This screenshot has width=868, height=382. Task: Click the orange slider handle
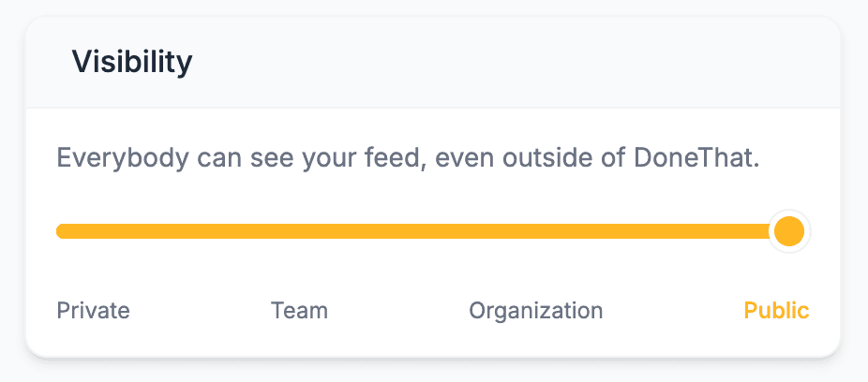[x=789, y=231]
